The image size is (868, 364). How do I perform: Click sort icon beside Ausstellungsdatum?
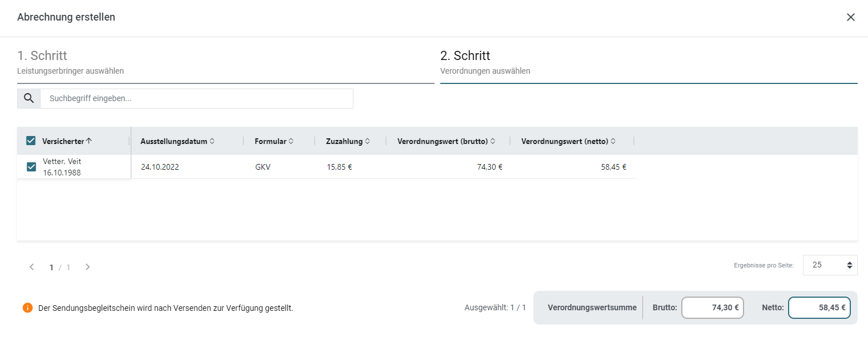pos(212,141)
